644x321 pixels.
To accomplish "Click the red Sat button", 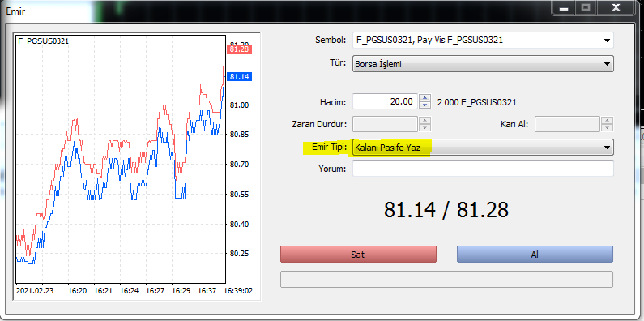I will pyautogui.click(x=358, y=254).
